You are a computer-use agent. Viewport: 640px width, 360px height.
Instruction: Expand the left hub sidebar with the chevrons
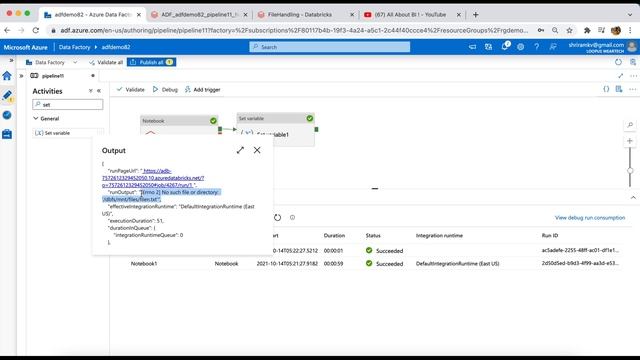11,60
